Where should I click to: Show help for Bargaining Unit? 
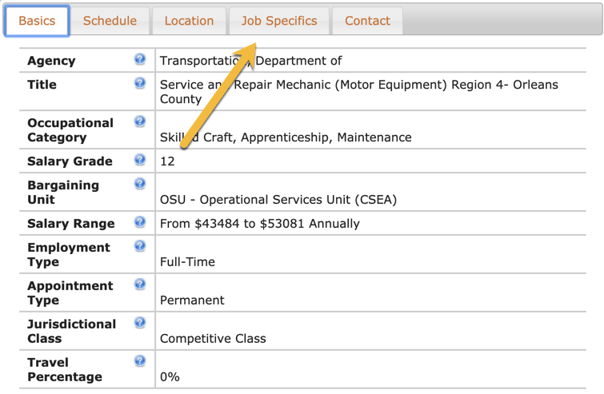[x=140, y=184]
